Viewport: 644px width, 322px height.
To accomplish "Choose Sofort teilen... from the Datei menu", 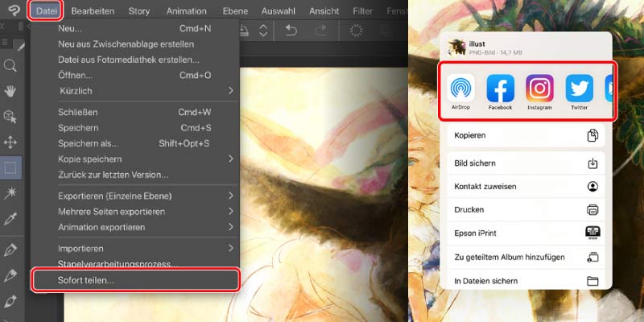I will 135,280.
